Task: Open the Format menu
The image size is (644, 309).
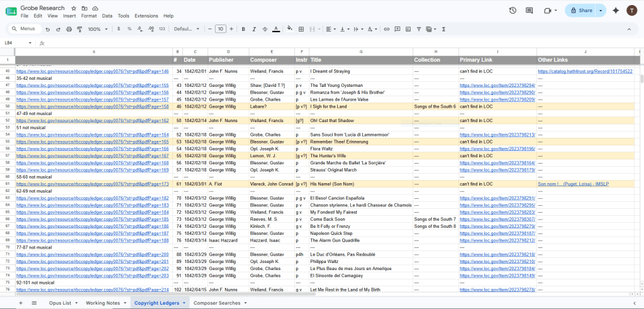Action: (x=89, y=16)
